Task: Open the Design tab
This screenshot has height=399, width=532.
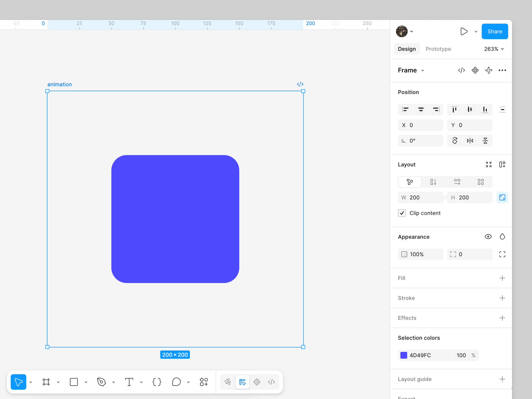Action: tap(407, 49)
